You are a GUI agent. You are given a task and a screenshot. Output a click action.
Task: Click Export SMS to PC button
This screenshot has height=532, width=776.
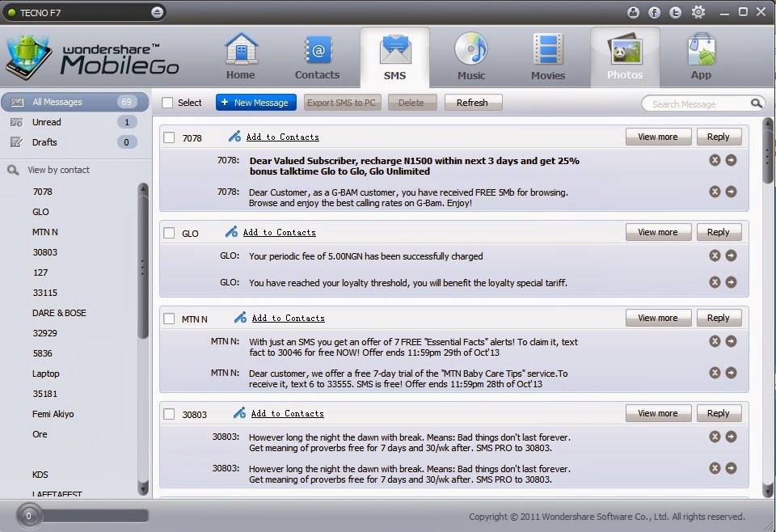click(x=342, y=103)
